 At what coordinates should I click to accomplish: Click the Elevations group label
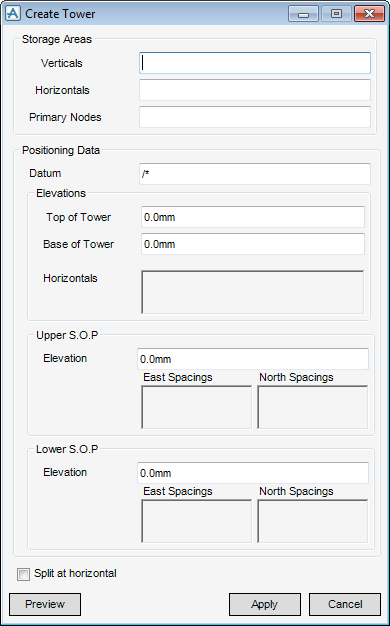point(61,193)
